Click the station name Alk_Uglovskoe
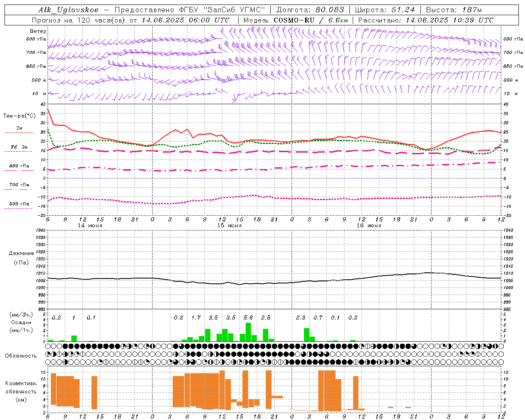Viewport: 525px width, 420px height. click(69, 10)
